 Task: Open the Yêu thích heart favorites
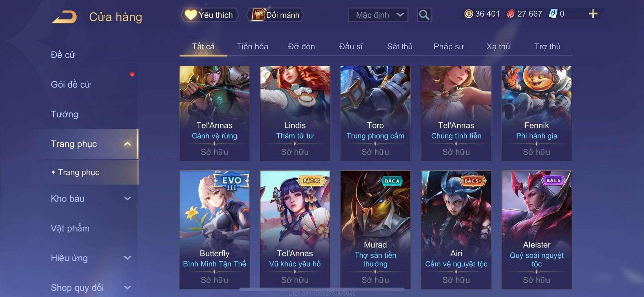tap(210, 15)
